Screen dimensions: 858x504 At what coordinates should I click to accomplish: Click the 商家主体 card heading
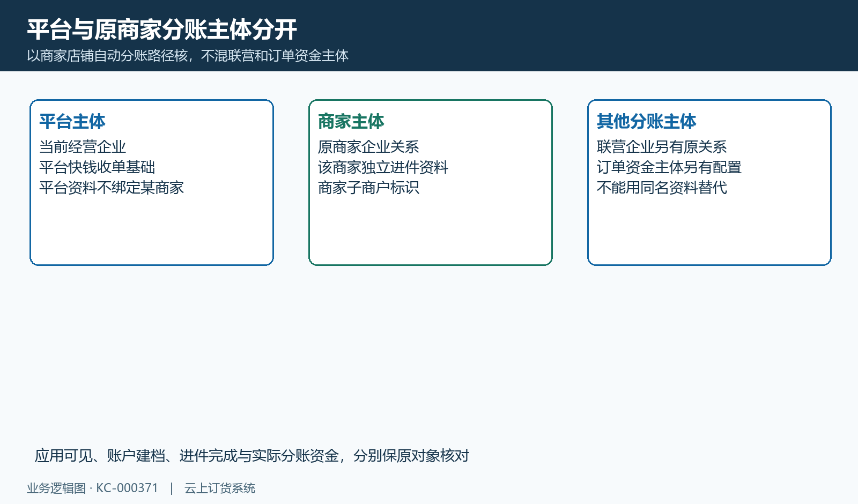[x=351, y=122]
